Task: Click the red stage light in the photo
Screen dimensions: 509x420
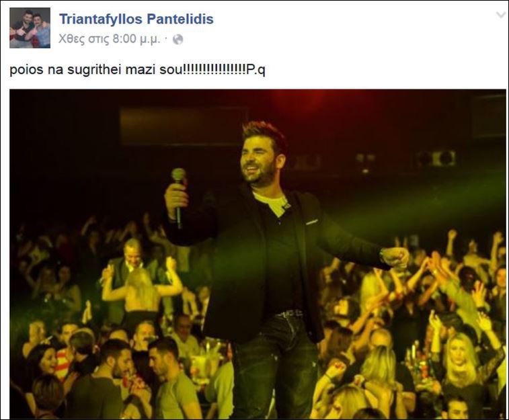Action: tap(297, 99)
